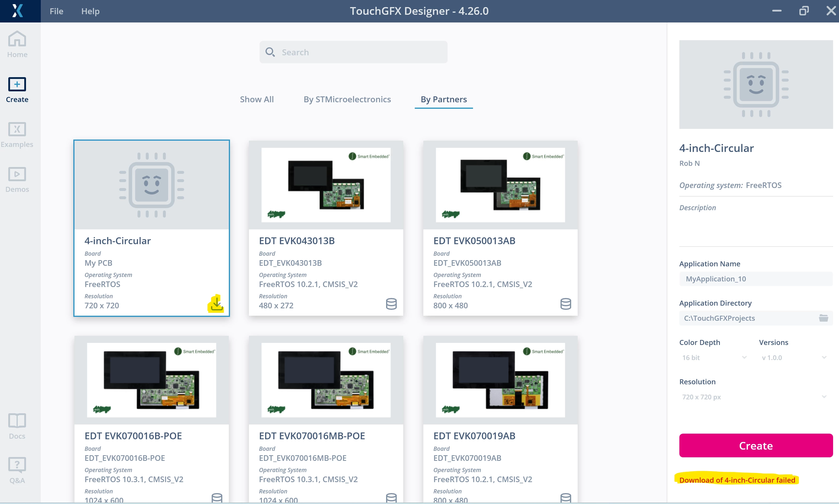839x504 pixels.
Task: Open the Q&A sidebar section
Action: pos(17,470)
